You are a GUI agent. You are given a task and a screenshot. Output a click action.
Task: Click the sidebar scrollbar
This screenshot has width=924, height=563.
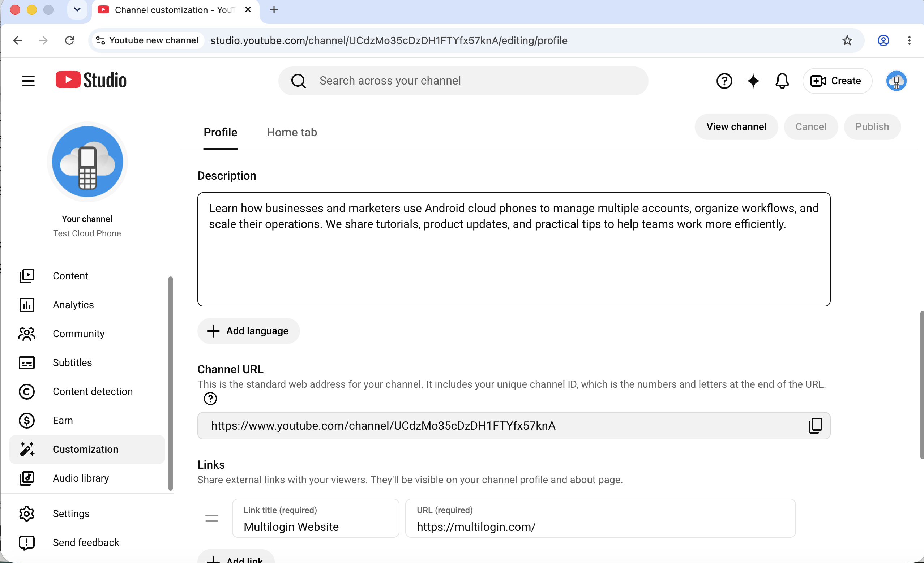171,383
